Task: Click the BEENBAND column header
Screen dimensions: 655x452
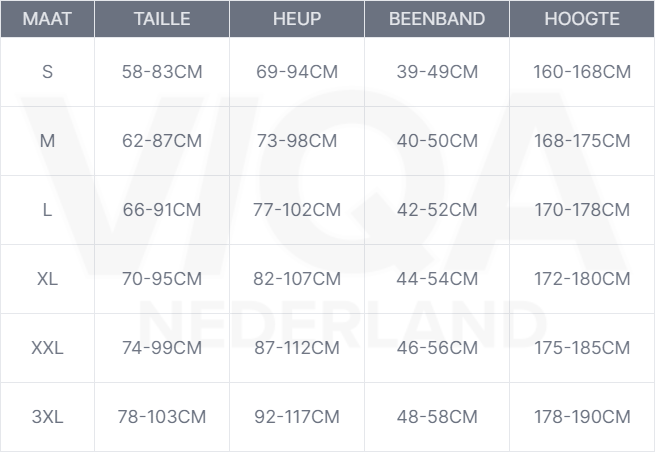Action: pyautogui.click(x=437, y=19)
